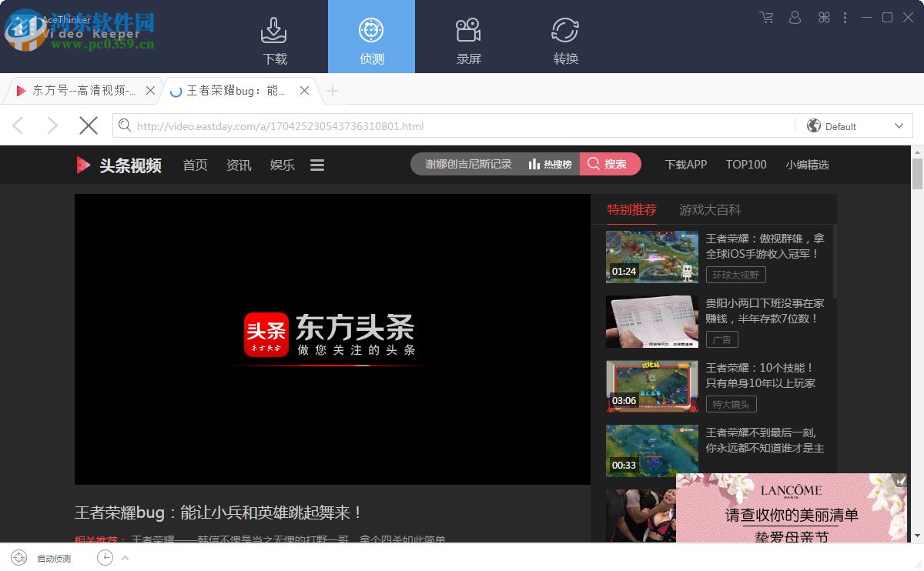Image resolution: width=924 pixels, height=571 pixels.
Task: Open the history clock icon near 启动侦测
Action: pos(105,557)
